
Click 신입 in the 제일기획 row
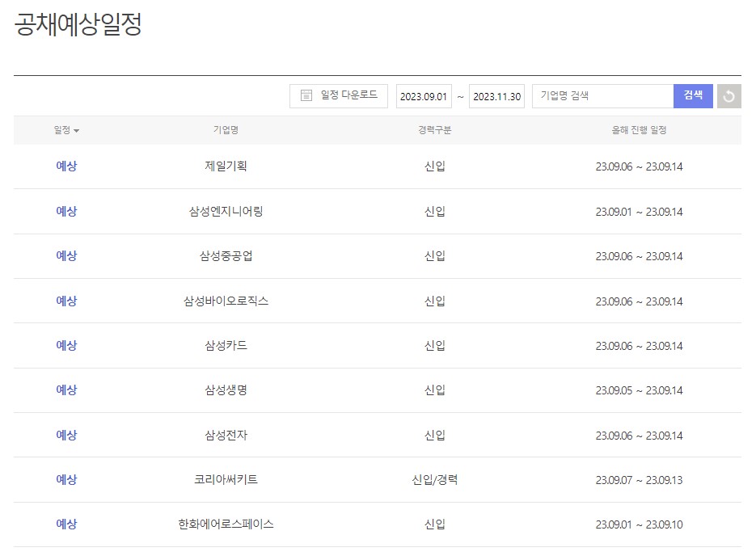[434, 166]
